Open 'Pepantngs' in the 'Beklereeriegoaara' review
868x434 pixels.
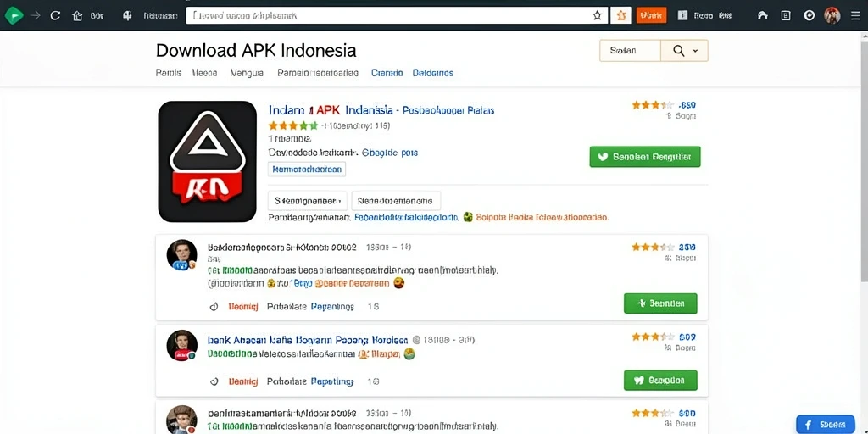[332, 306]
